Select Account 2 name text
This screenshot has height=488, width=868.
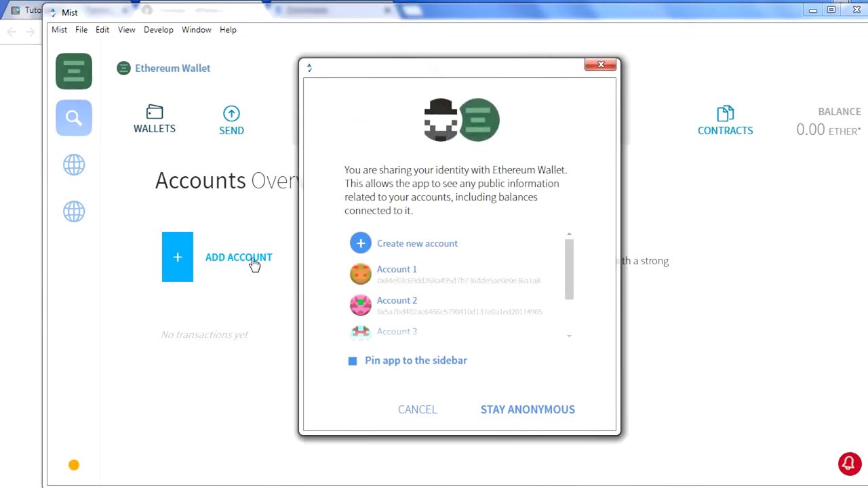click(397, 300)
